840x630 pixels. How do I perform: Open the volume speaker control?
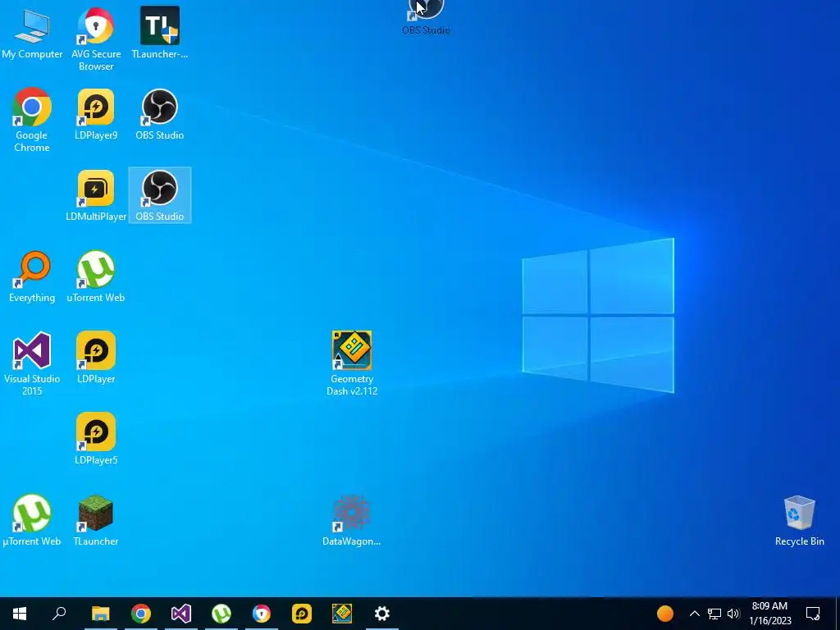pos(733,614)
